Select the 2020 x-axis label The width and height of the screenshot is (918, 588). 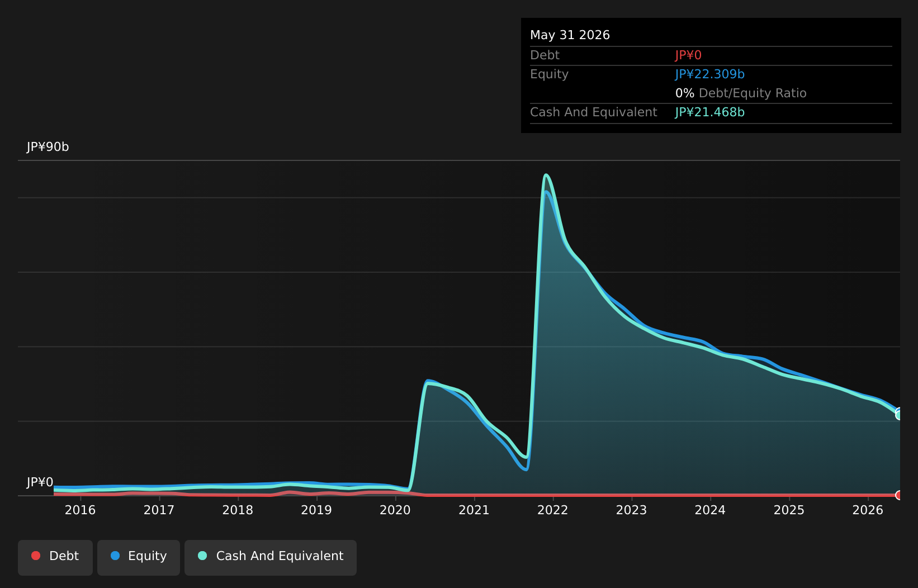click(395, 510)
